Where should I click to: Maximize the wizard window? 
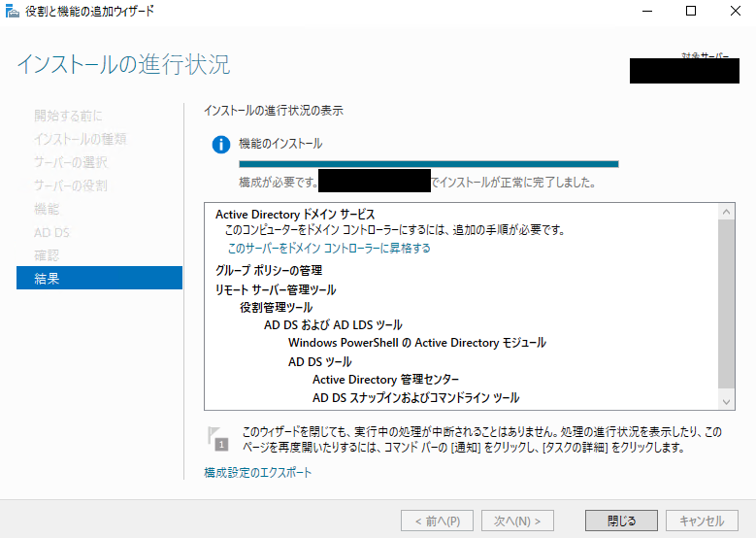(691, 11)
